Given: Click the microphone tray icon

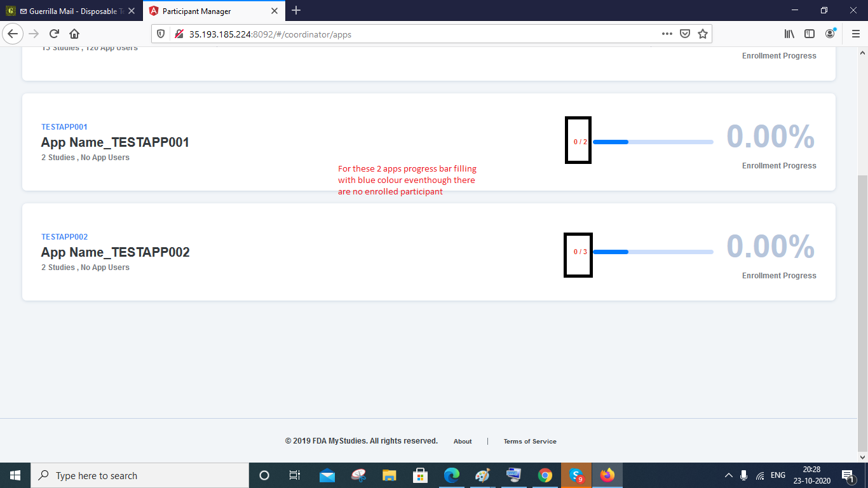Looking at the screenshot, I should tap(744, 475).
